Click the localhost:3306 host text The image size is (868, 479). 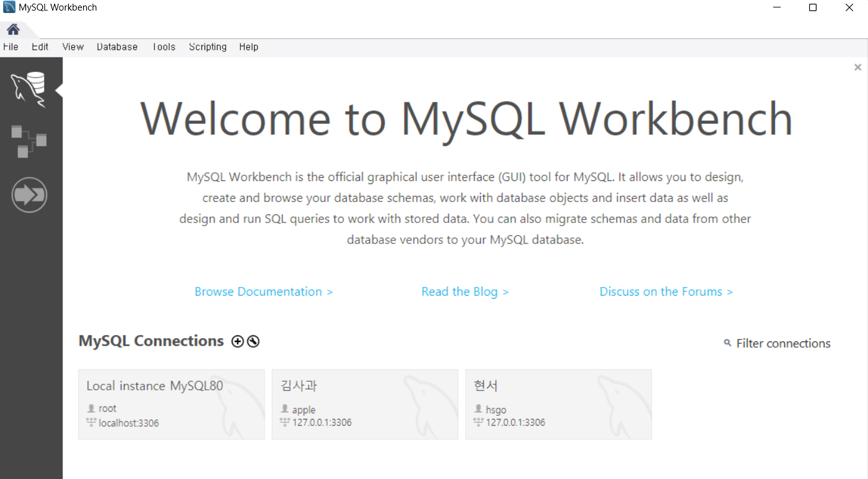pos(129,423)
